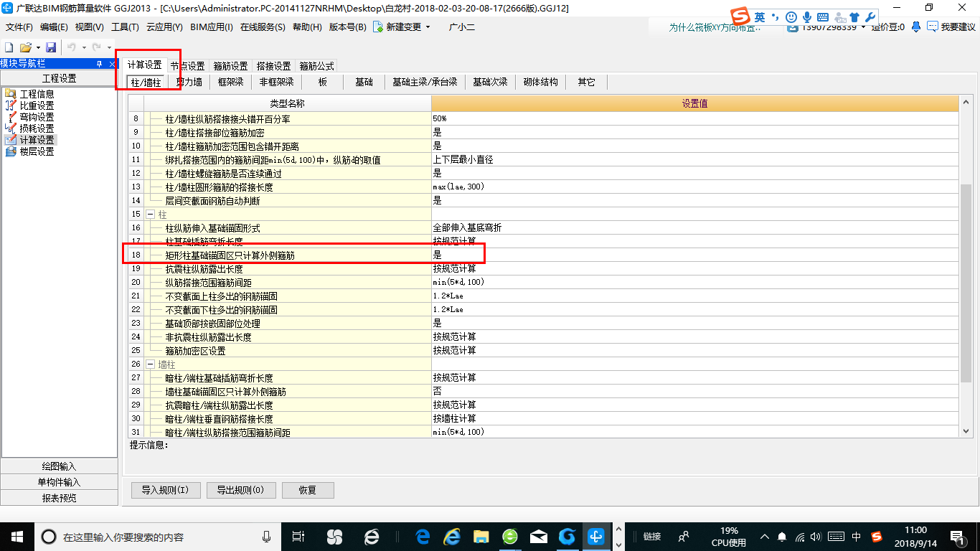
Task: Click the scrollbar down arrow of table
Action: [966, 431]
